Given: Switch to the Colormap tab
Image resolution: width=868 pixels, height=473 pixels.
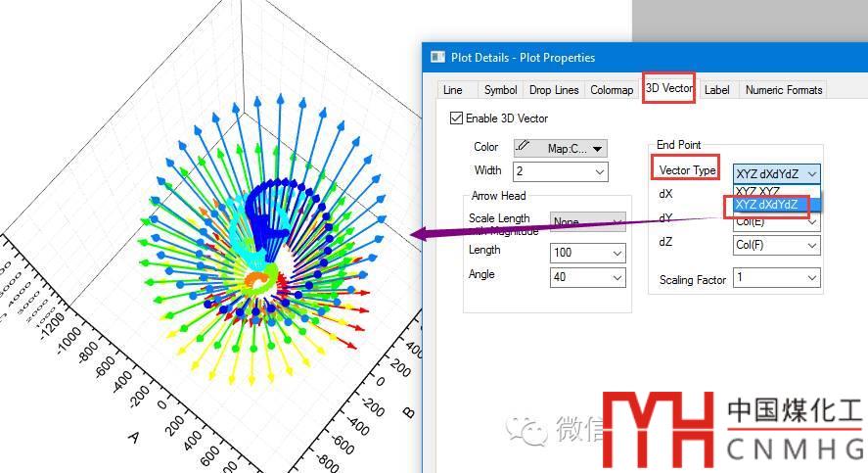Looking at the screenshot, I should 612,90.
